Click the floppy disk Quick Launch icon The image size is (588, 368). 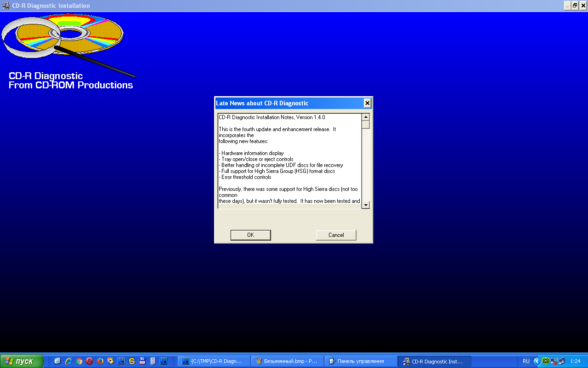142,361
